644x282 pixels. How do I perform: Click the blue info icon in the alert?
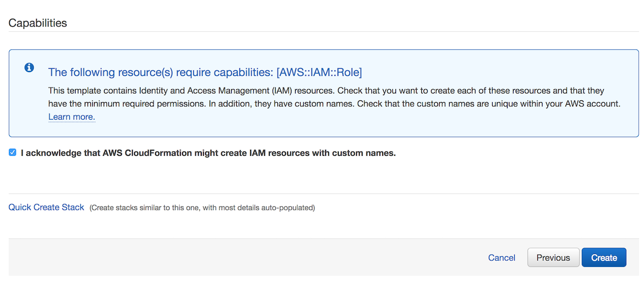[29, 68]
